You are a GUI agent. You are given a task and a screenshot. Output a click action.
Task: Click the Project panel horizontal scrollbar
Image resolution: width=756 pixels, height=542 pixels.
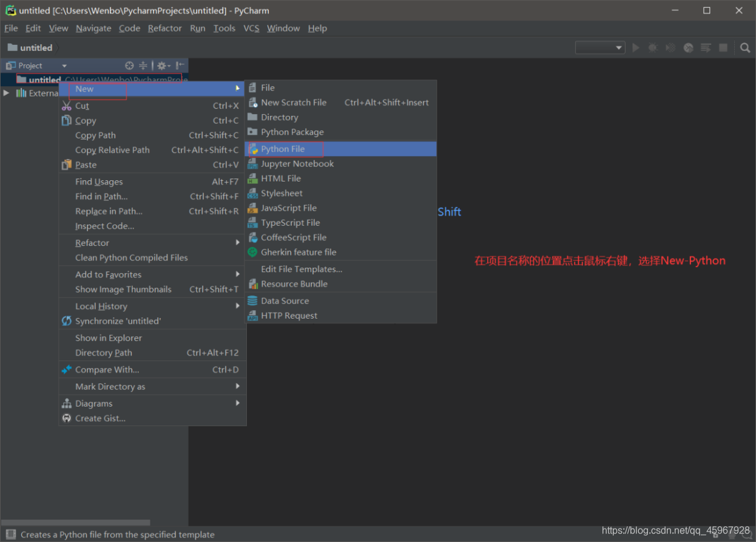75,522
